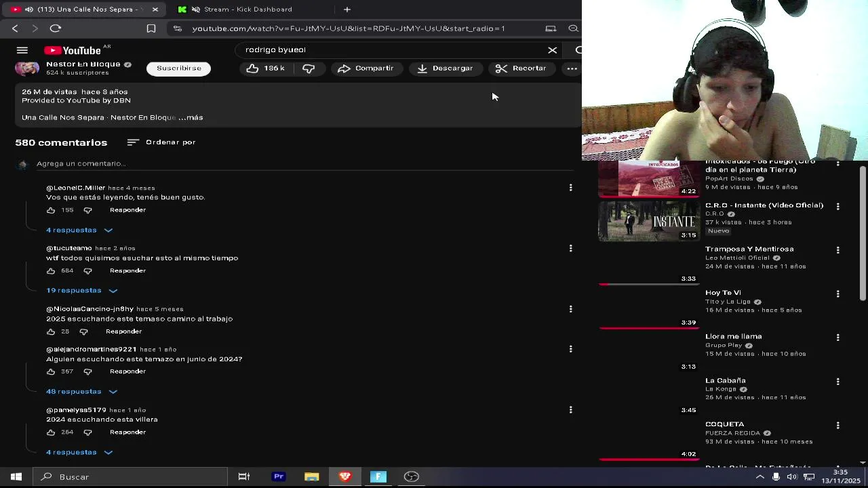Expand 48 respuestas under alejandromartines9221
Viewport: 868px width, 488px height.
tap(82, 392)
